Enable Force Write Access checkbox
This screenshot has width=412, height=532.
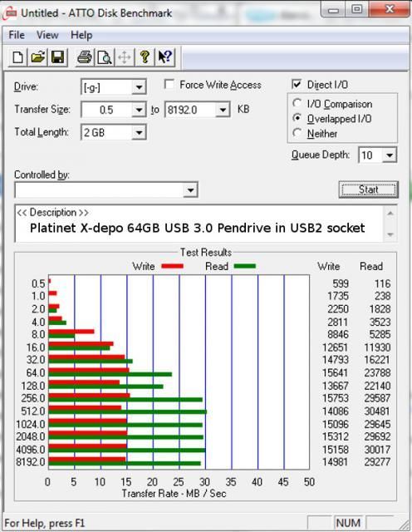tap(169, 84)
